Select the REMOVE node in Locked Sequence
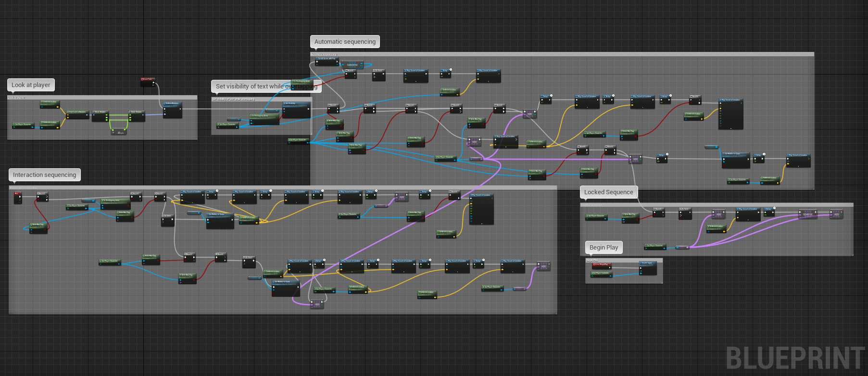Image resolution: width=868 pixels, height=376 pixels. pyautogui.click(x=807, y=214)
